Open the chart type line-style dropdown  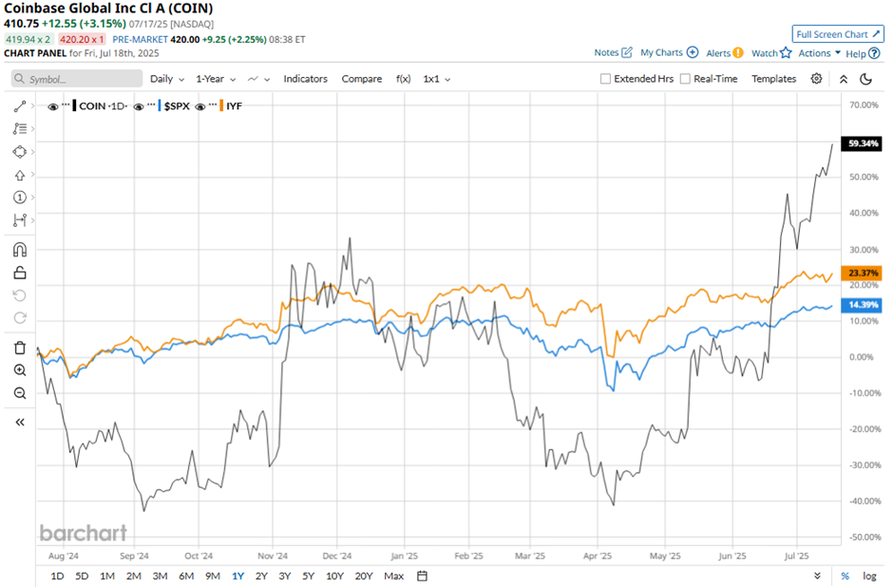pos(258,79)
